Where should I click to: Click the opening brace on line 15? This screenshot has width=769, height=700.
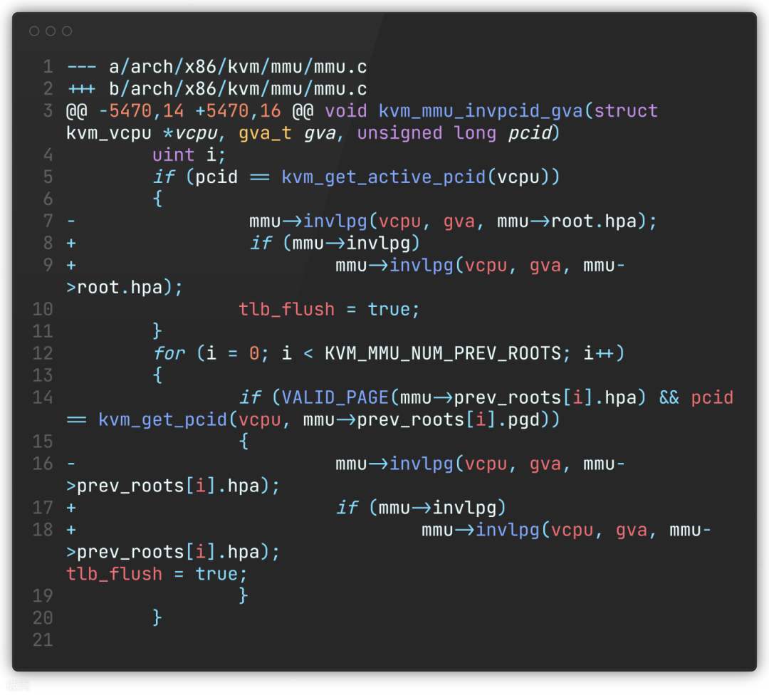click(244, 442)
